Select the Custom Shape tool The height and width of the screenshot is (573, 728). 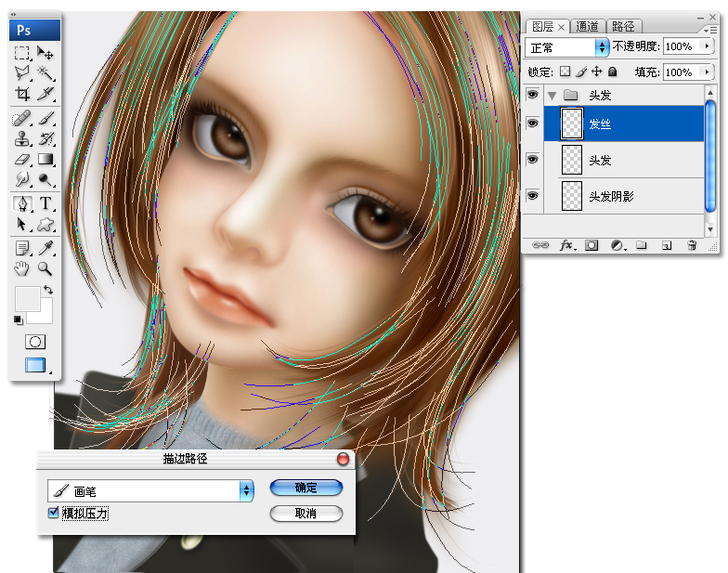point(45,225)
